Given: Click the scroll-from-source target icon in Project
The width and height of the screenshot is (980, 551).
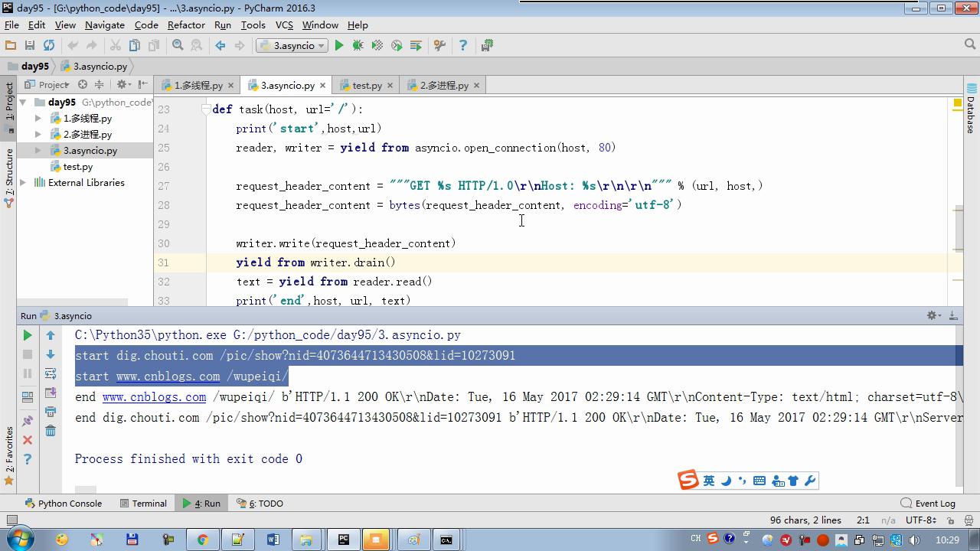Looking at the screenshot, I should [83, 85].
